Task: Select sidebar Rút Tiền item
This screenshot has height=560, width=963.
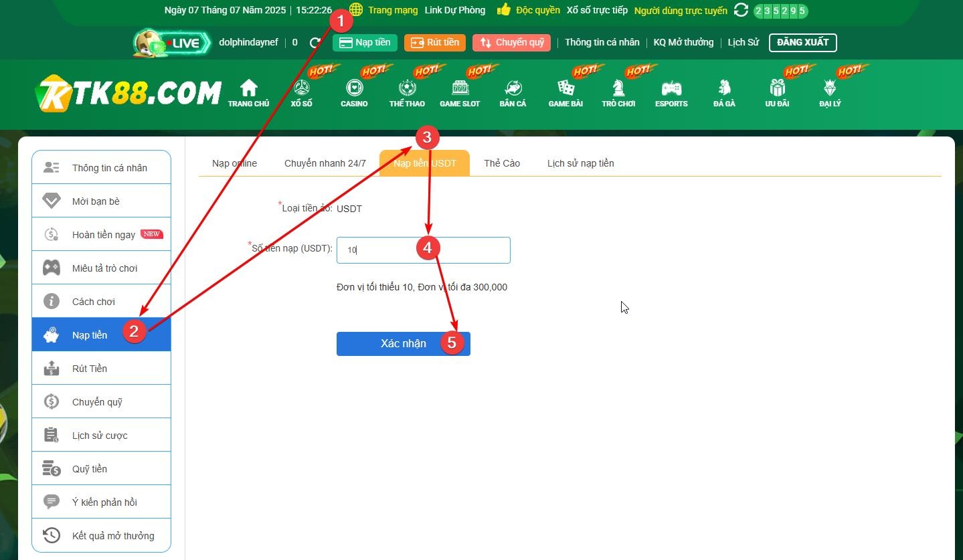Action: pyautogui.click(x=101, y=369)
